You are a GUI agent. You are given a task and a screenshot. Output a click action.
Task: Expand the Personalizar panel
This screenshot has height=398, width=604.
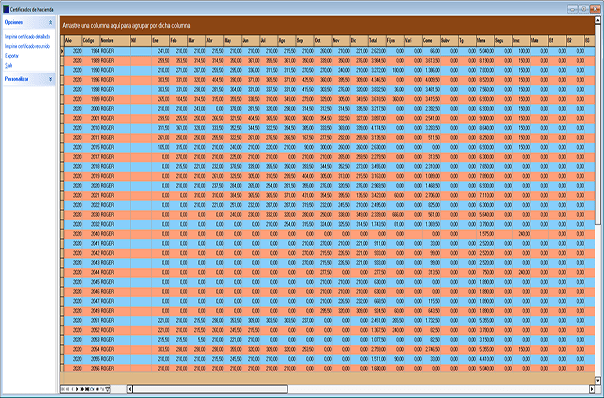tap(50, 79)
